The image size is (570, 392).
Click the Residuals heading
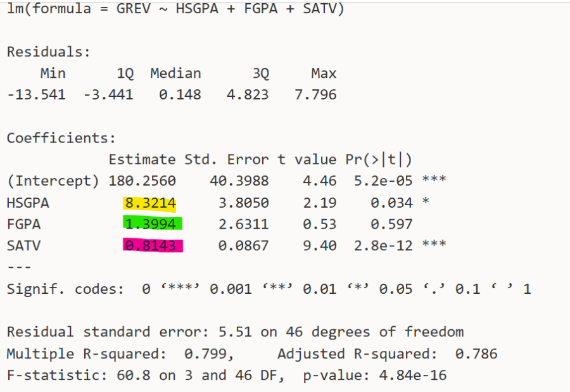49,52
